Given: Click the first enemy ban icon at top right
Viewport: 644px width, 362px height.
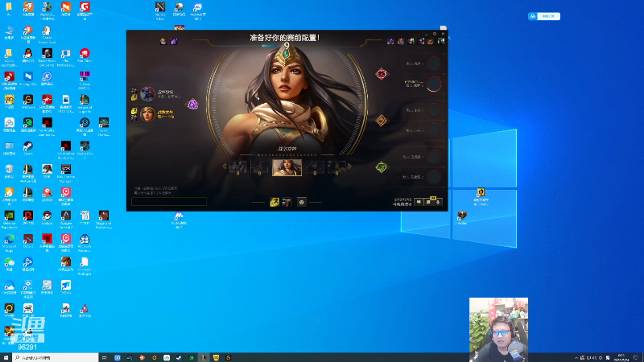Looking at the screenshot, I should click(390, 41).
